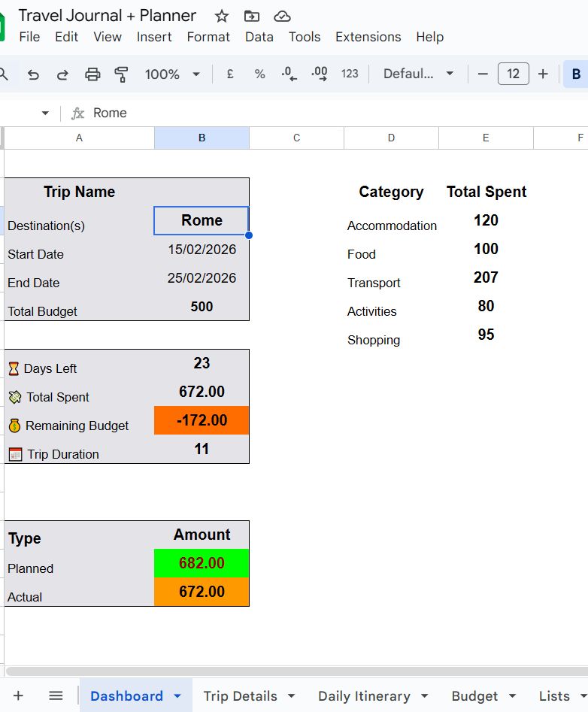Select column B header

tap(202, 138)
